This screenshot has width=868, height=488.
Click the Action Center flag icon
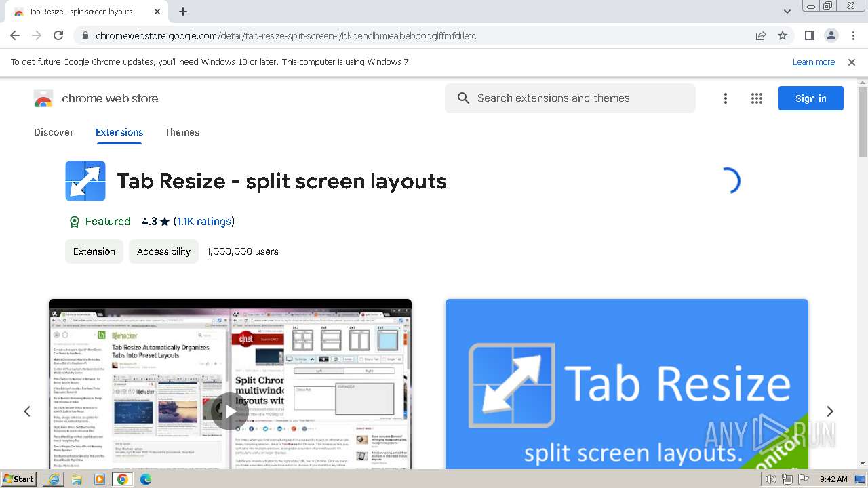point(803,479)
